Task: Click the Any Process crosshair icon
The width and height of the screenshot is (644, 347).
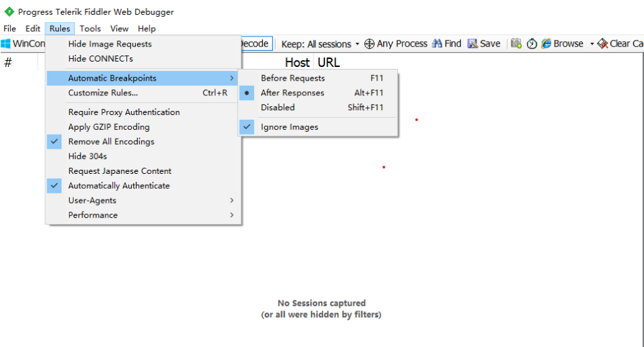Action: point(369,43)
